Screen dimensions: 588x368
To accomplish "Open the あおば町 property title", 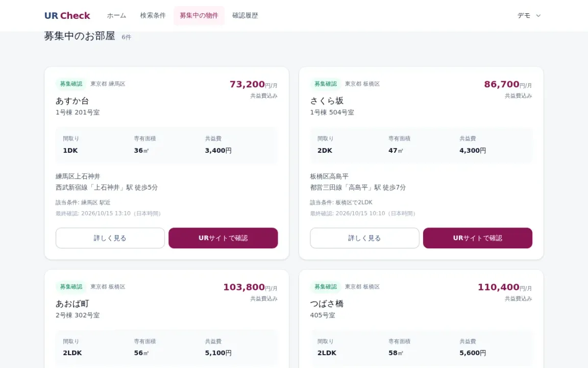I will point(72,304).
